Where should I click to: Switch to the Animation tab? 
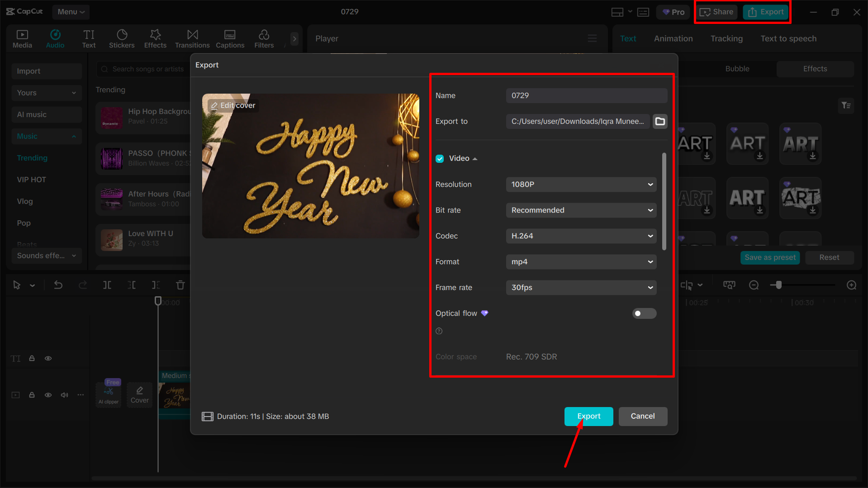tap(673, 38)
